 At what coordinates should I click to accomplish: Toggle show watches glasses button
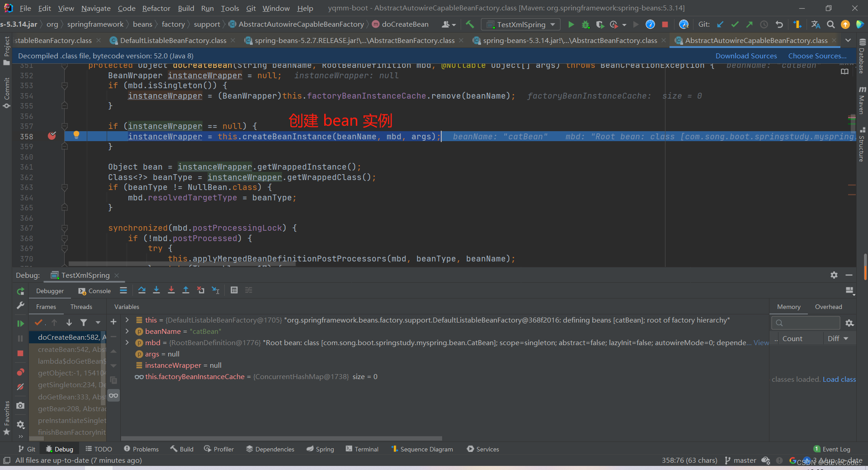click(113, 395)
